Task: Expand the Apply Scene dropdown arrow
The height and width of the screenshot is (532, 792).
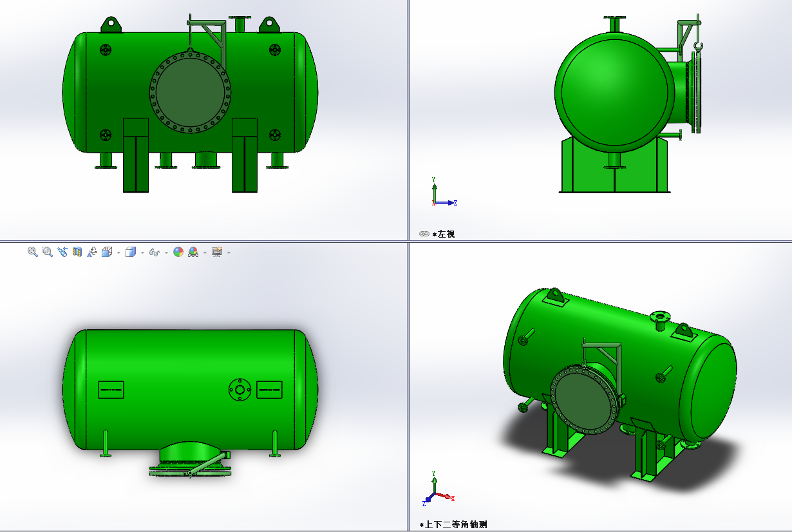Action: (x=205, y=252)
